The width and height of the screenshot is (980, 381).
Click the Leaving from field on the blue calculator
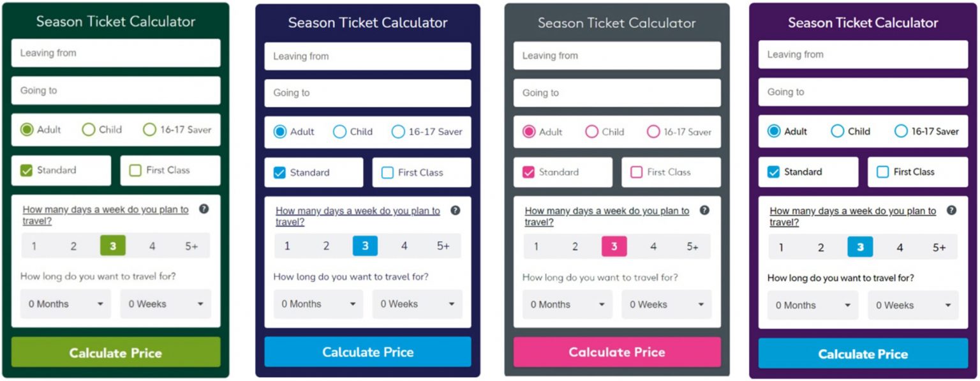pos(367,56)
